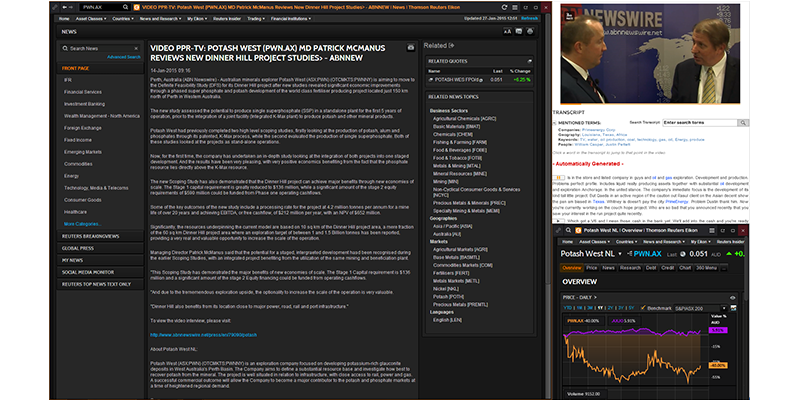Viewport: 800px width, 400px height.
Task: Open the Trading dropdown menu
Action: 256,19
